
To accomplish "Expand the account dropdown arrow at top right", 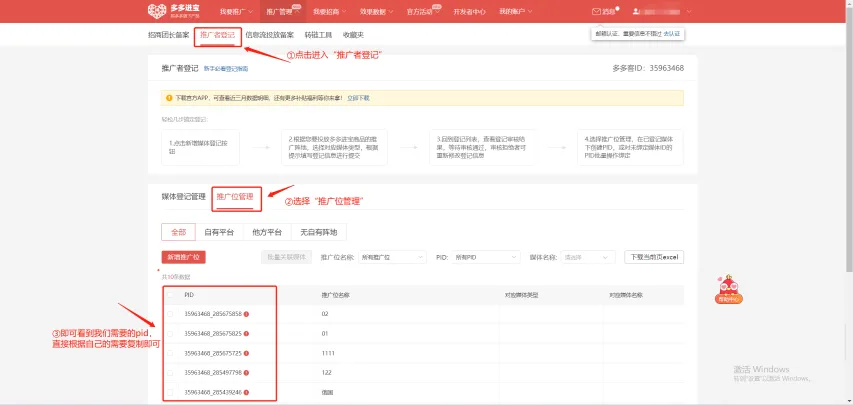I will coord(689,11).
